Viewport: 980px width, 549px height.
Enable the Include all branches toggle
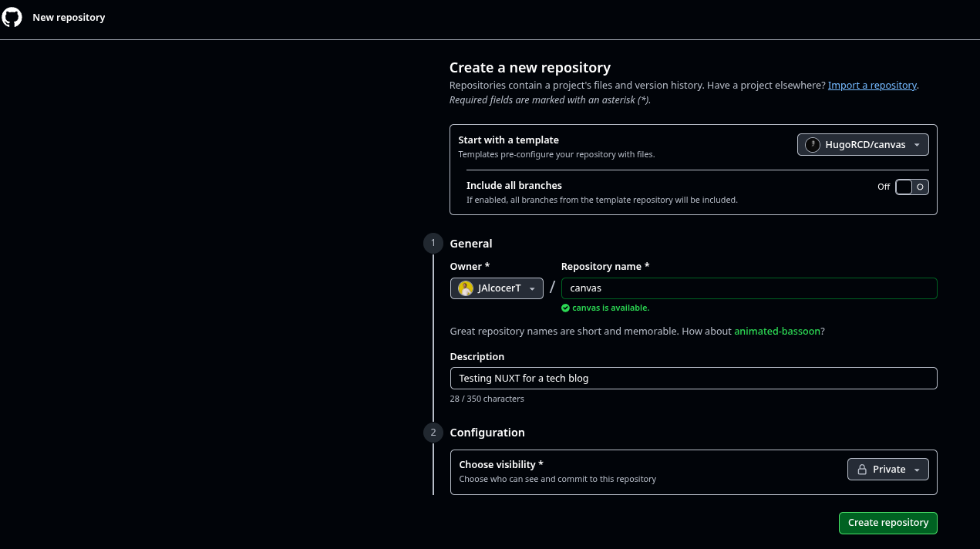pos(911,187)
